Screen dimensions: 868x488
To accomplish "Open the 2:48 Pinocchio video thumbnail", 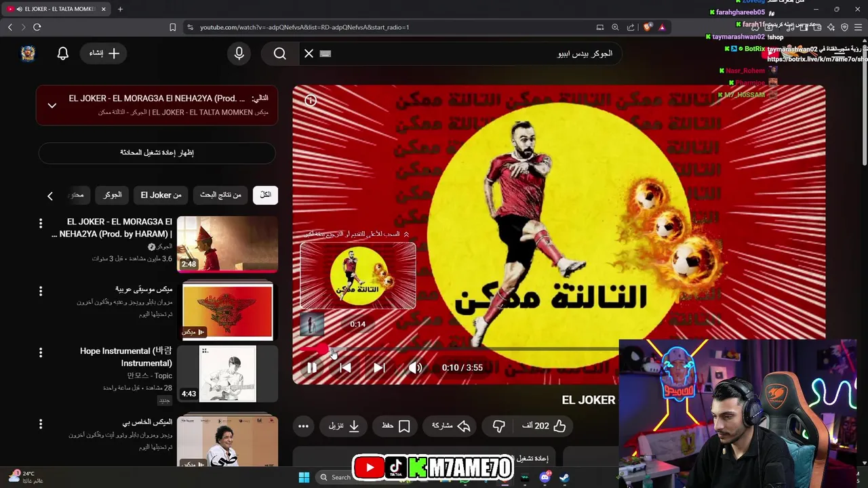I will (x=227, y=244).
